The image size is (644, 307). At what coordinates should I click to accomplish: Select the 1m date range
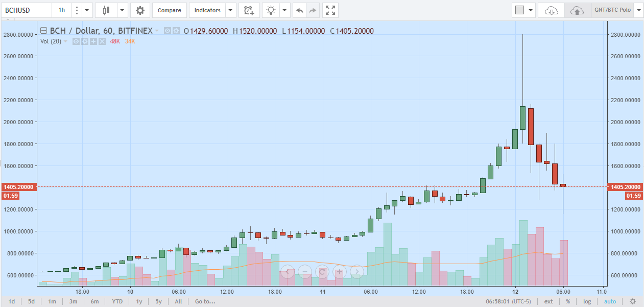(52, 301)
